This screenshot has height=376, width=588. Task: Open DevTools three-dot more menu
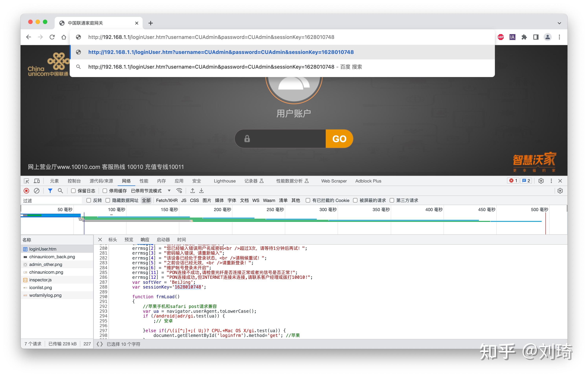pyautogui.click(x=551, y=181)
